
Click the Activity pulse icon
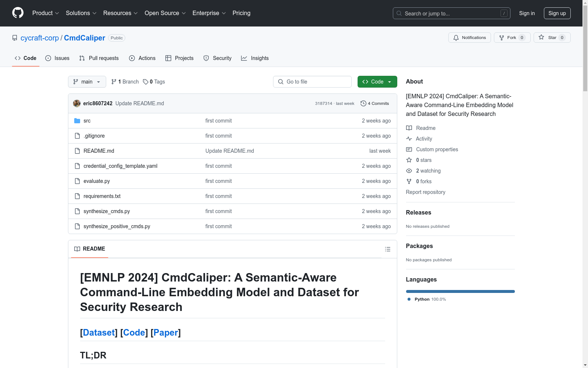pos(409,139)
